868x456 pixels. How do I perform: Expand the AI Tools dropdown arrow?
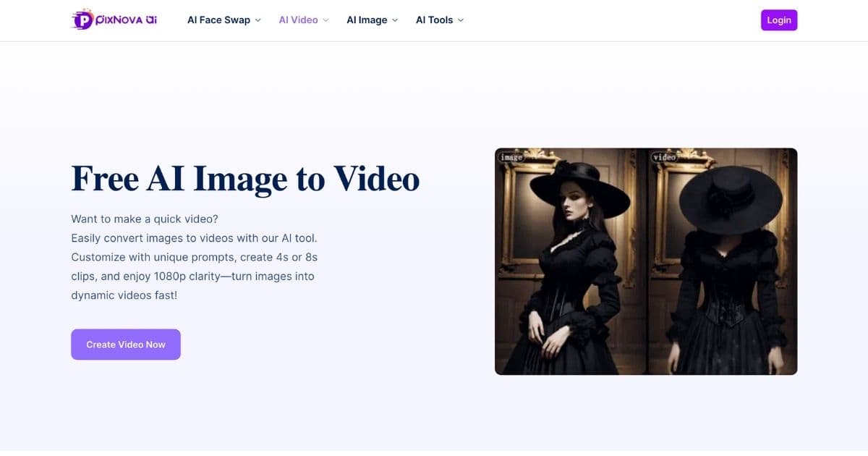click(x=461, y=20)
